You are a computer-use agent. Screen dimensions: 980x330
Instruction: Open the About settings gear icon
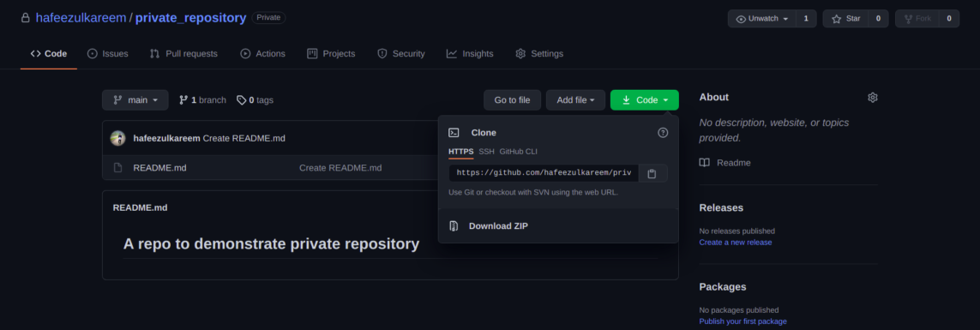point(873,98)
